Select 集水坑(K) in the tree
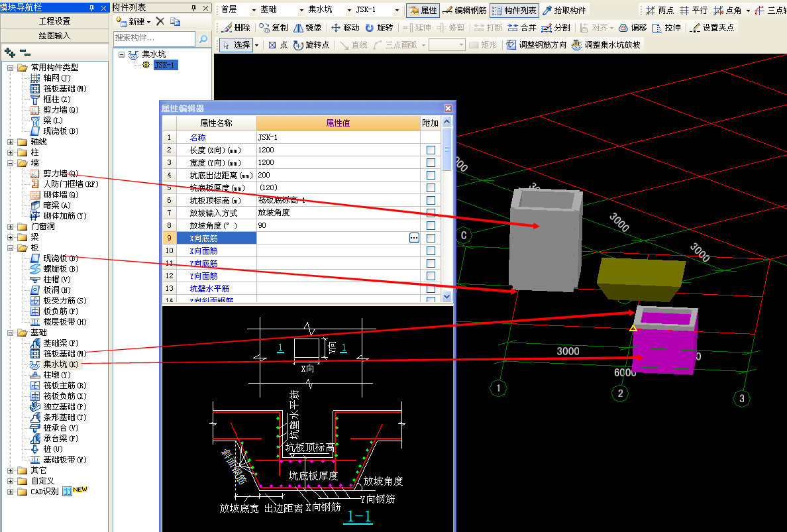The image size is (787, 532). 55,364
